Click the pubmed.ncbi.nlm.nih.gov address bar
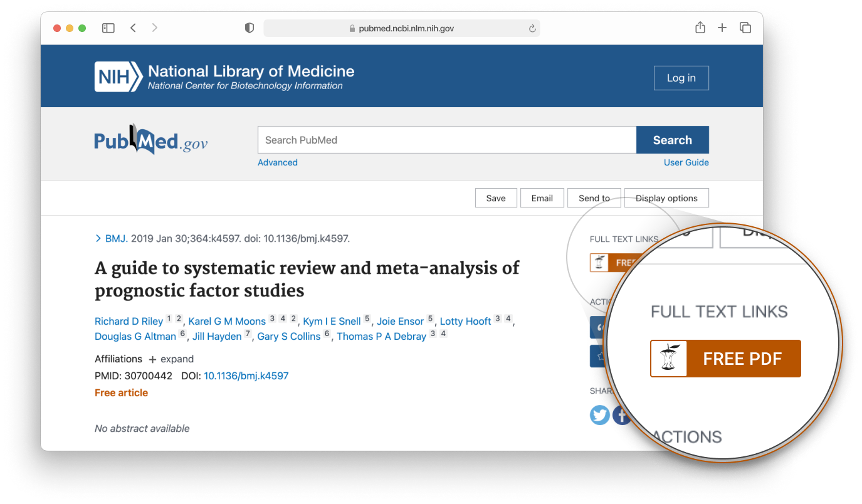Image resolution: width=862 pixels, height=504 pixels. click(x=401, y=28)
